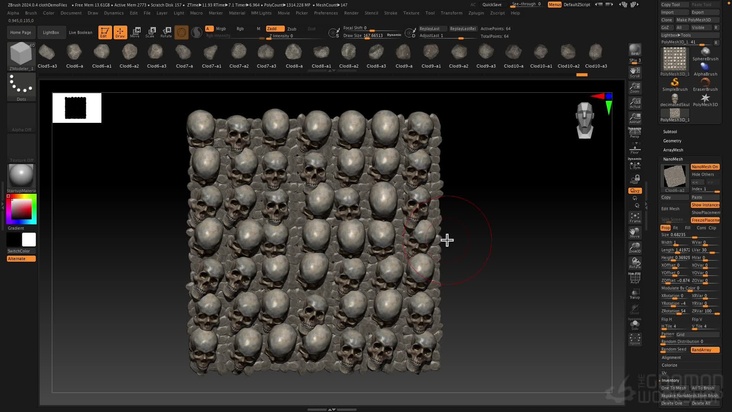Click the EraserBrush tool icon
Viewport: 732px width, 412px height.
tap(705, 84)
